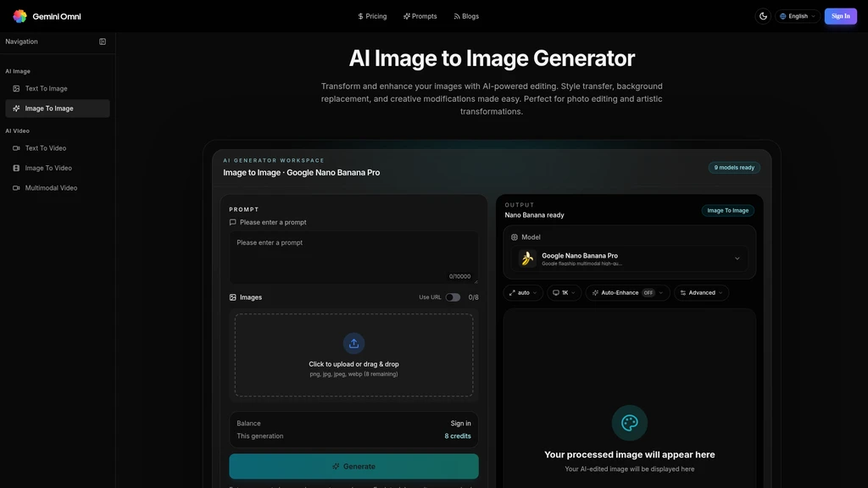Click the 0/10000 character counter
Screen dimensions: 868x488
[x=460, y=276]
